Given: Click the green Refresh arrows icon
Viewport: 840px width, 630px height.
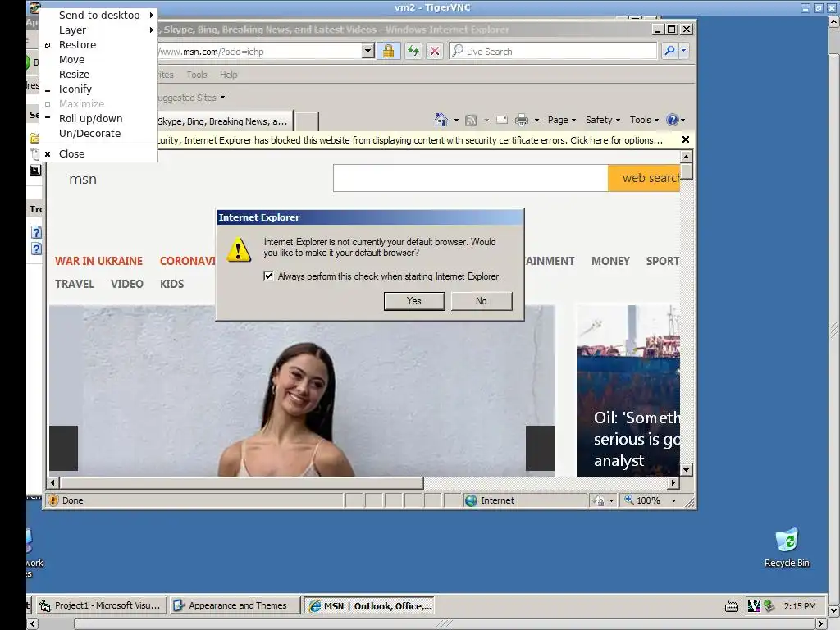Looking at the screenshot, I should coord(413,52).
